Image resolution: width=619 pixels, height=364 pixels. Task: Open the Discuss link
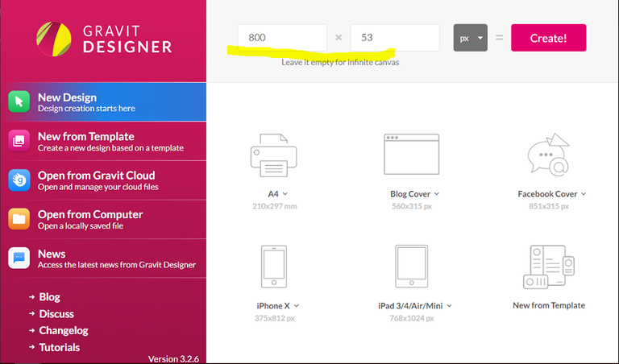click(x=56, y=314)
